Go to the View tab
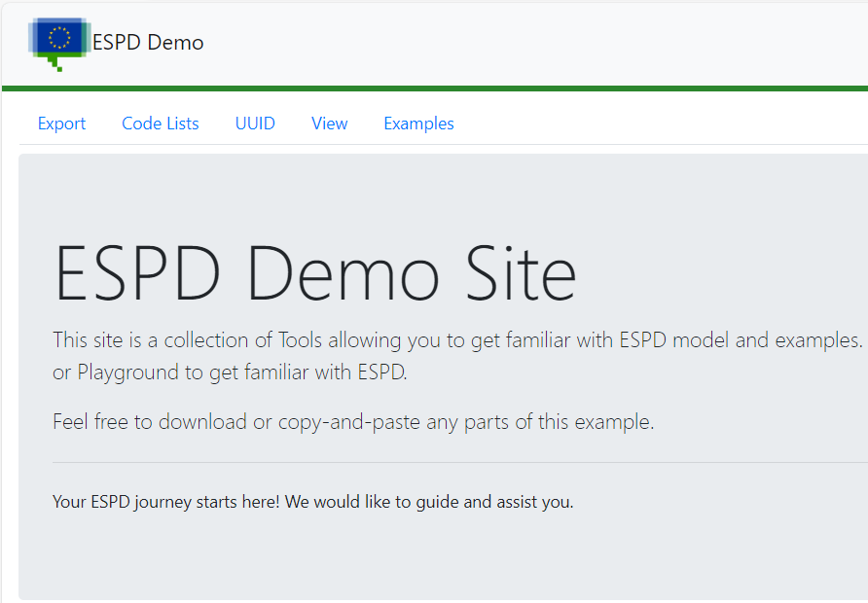Screen dimensions: 868x603 (x=329, y=124)
